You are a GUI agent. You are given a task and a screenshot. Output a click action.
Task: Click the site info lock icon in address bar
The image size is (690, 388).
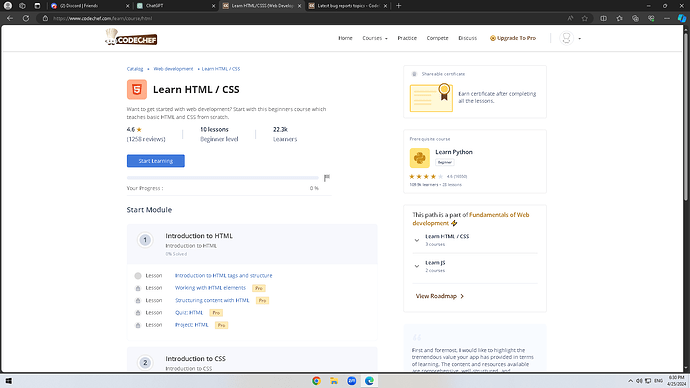45,18
